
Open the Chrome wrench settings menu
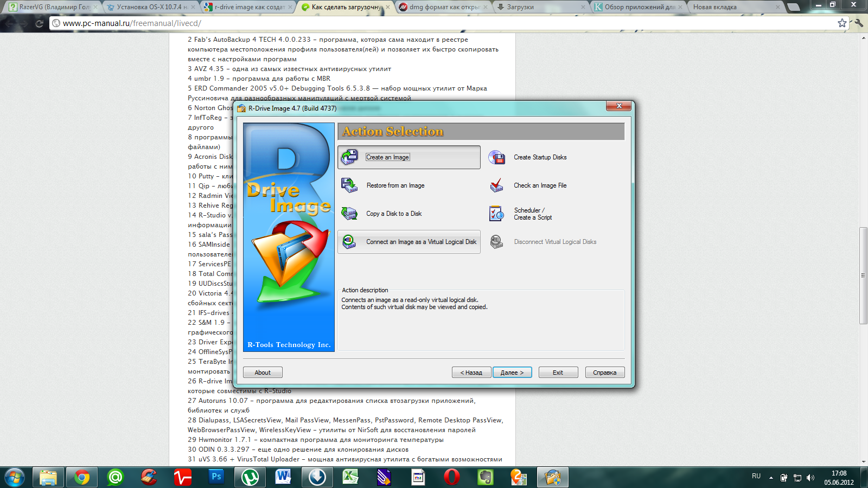click(859, 23)
